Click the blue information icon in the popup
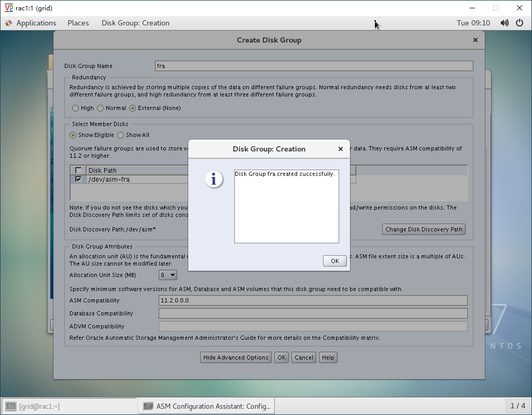 click(x=214, y=179)
